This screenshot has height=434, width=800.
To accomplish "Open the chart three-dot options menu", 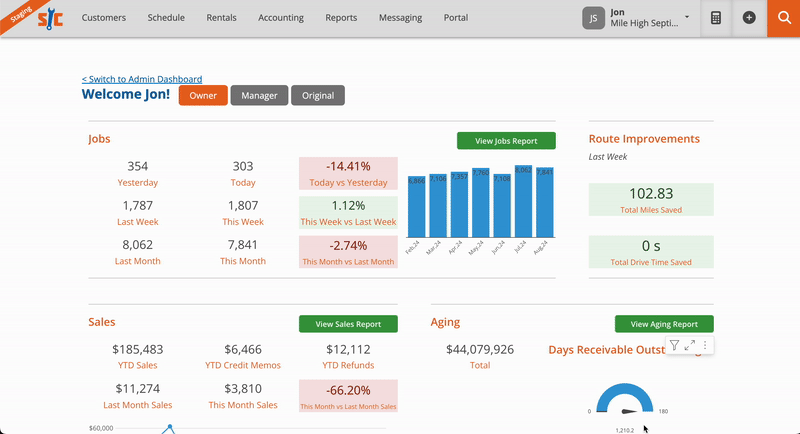I will (705, 345).
